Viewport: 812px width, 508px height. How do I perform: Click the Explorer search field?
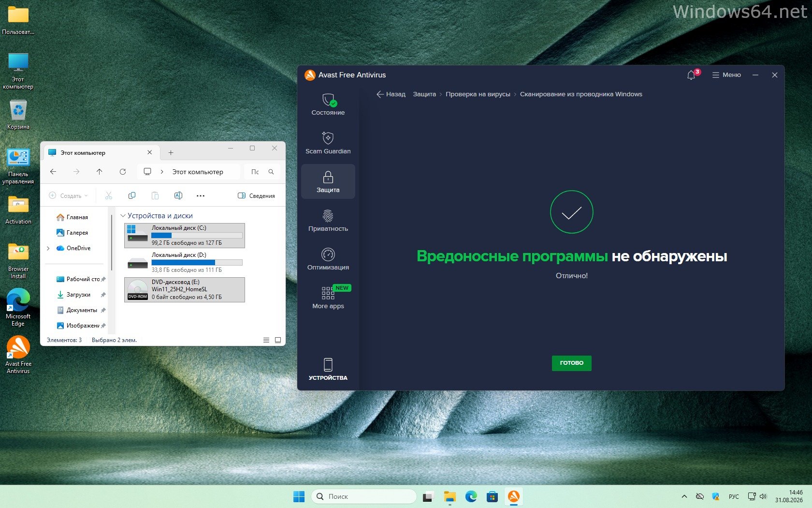[x=262, y=172]
